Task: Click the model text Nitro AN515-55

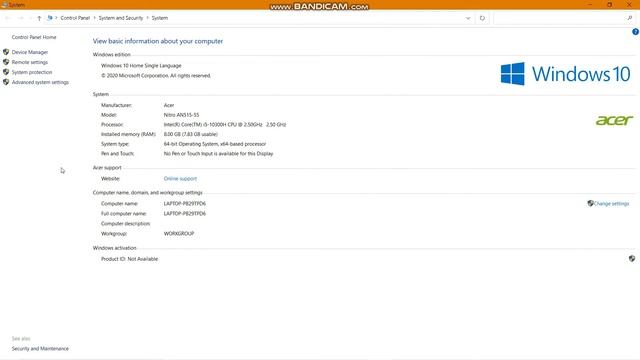Action: click(181, 115)
